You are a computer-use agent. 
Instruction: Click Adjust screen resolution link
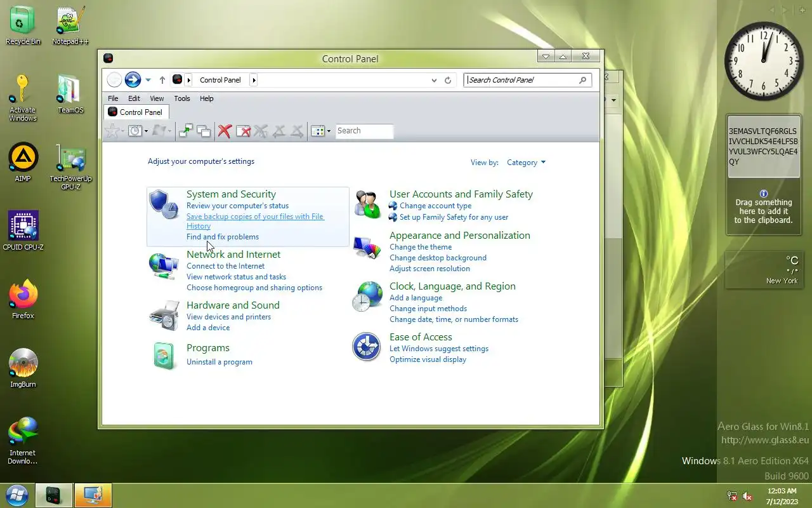[x=429, y=269]
